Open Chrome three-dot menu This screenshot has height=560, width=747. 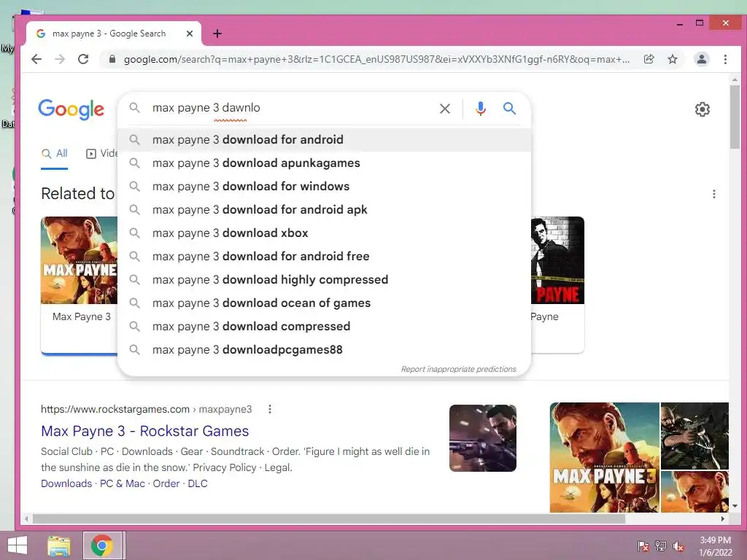pos(726,59)
